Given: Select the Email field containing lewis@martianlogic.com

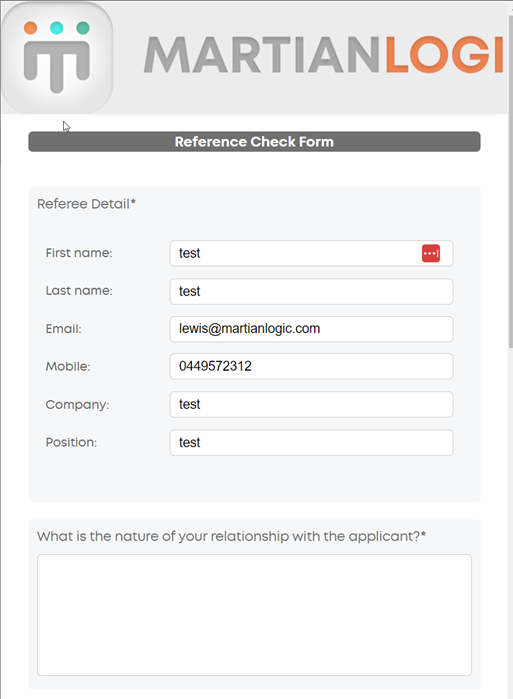Looking at the screenshot, I should [311, 329].
